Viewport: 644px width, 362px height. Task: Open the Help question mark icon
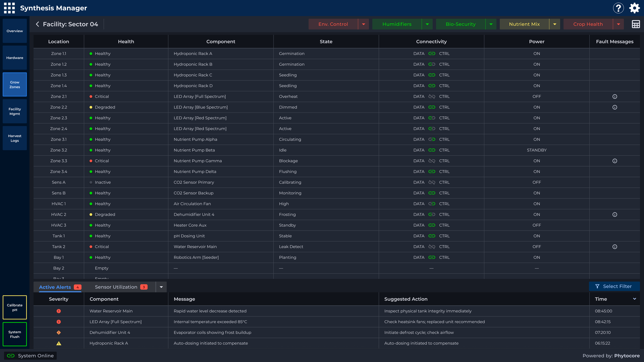tap(618, 8)
